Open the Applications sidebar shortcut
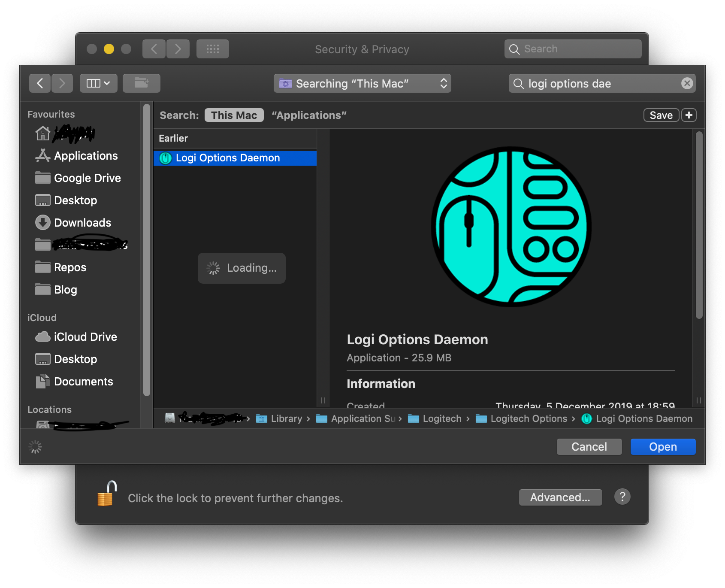The height and width of the screenshot is (588, 725). point(85,155)
